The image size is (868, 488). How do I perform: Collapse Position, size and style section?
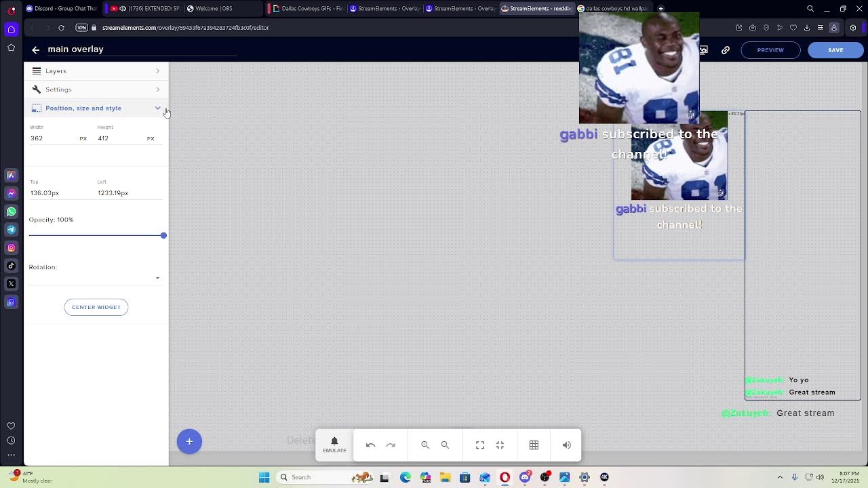[96, 108]
